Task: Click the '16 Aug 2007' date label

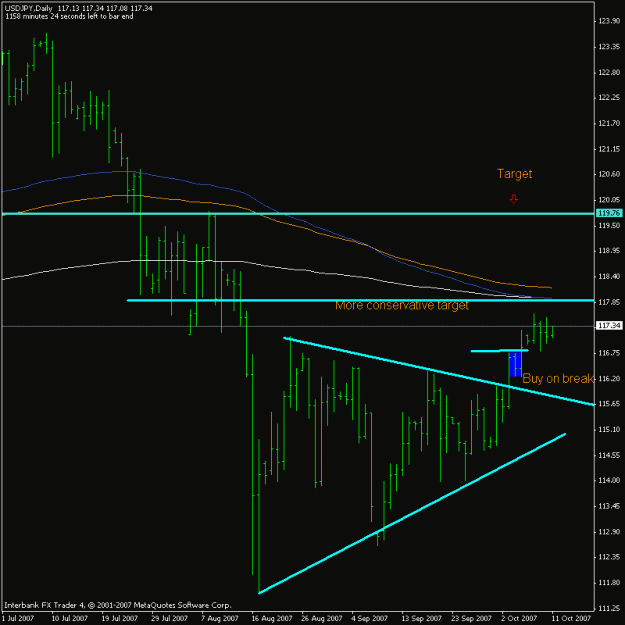Action: pos(271,618)
